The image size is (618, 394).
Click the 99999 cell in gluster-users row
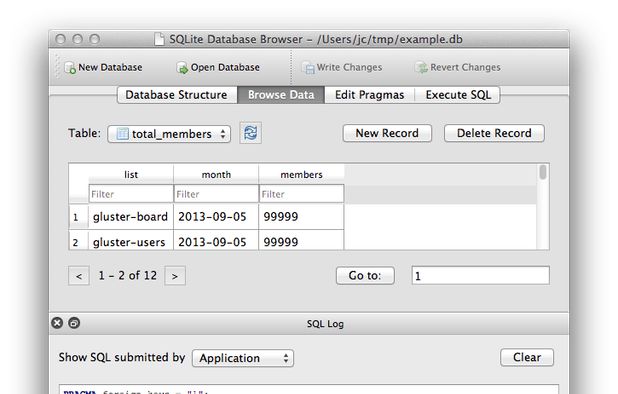(x=302, y=240)
